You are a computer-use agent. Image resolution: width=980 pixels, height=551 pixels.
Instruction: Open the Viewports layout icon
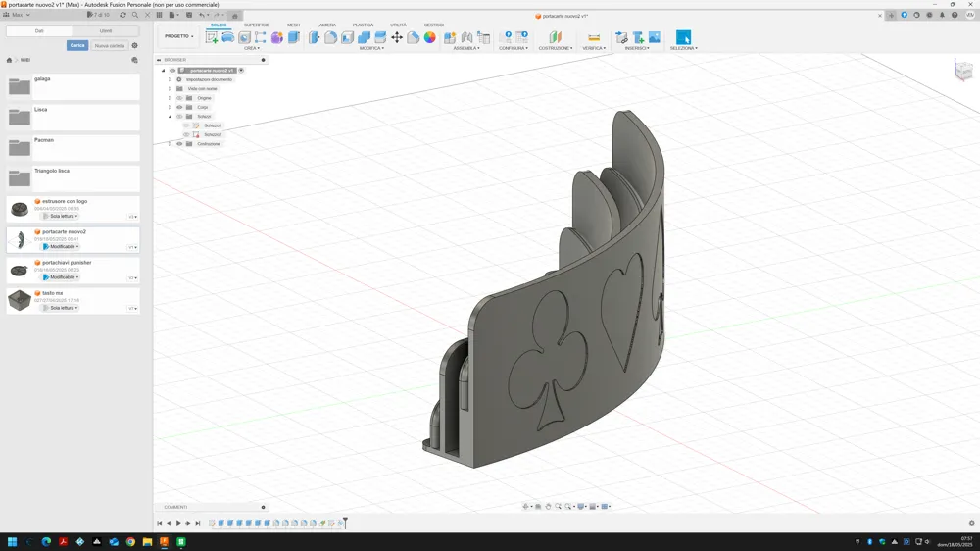[605, 507]
